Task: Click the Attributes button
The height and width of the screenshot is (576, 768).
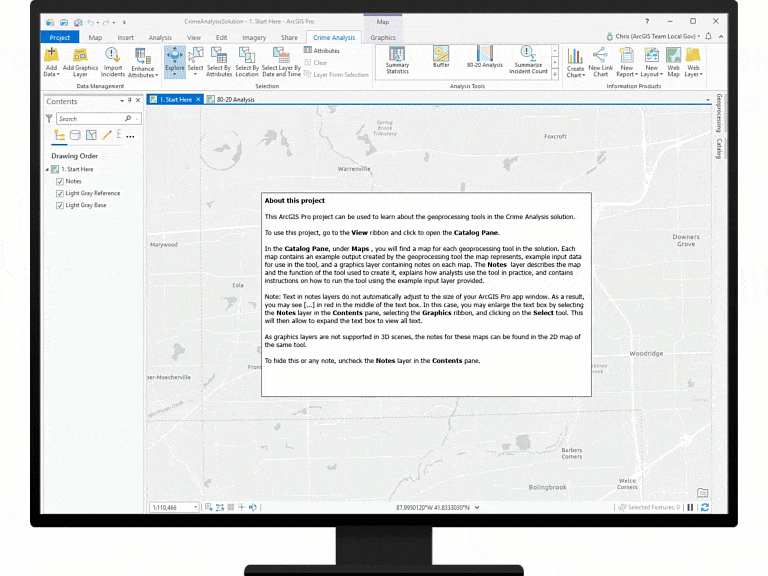Action: 322,50
